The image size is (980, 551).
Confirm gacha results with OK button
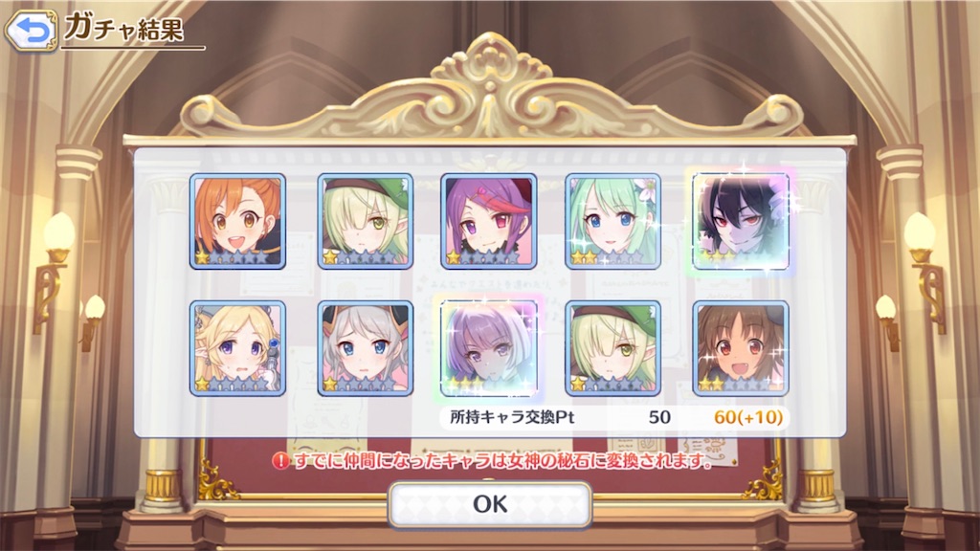pyautogui.click(x=490, y=504)
